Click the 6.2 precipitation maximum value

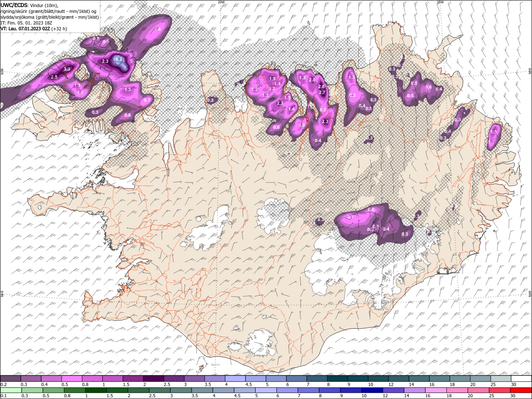click(119, 59)
